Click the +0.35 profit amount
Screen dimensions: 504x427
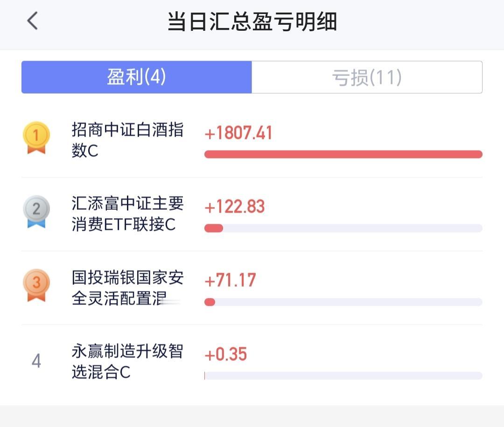click(226, 354)
